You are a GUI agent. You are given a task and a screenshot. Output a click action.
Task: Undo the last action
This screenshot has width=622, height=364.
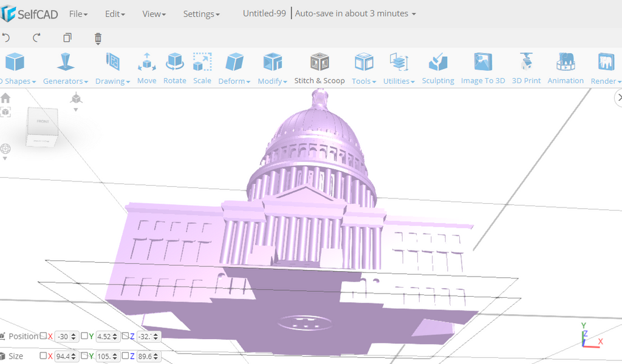(6, 38)
